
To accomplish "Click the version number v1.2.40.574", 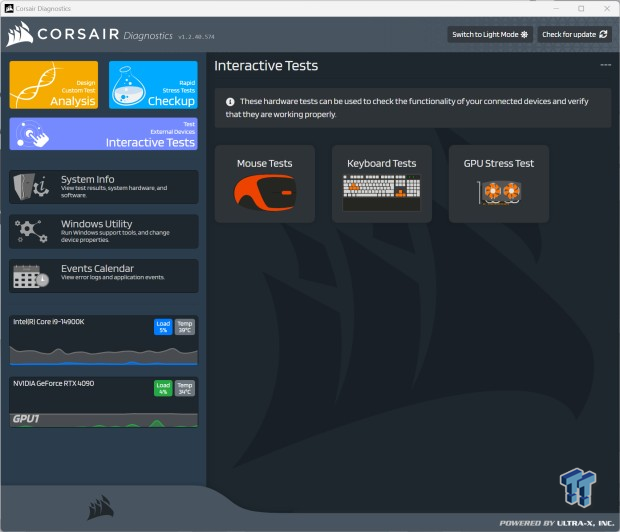I will [x=196, y=37].
